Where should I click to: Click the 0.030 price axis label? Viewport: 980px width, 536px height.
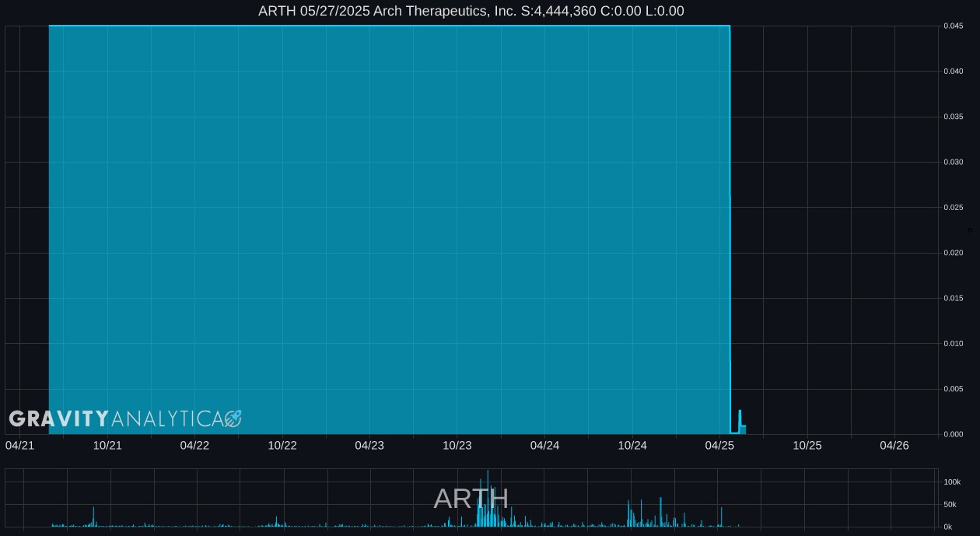click(954, 162)
